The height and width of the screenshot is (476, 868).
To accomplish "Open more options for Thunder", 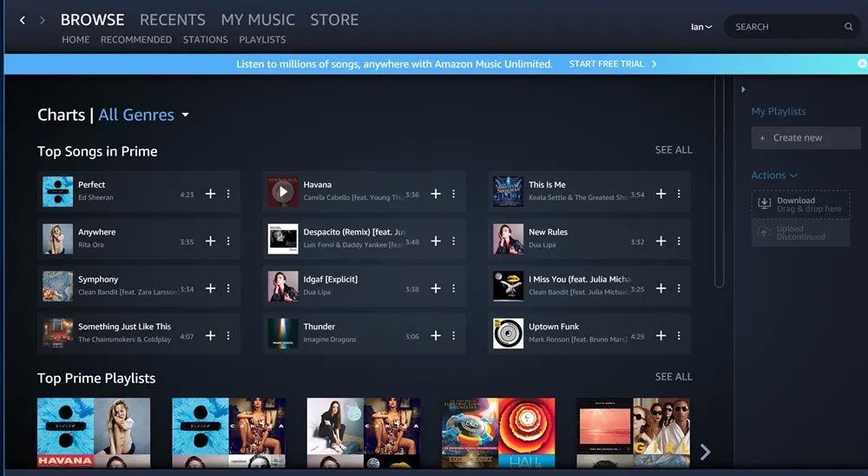I will pyautogui.click(x=453, y=336).
